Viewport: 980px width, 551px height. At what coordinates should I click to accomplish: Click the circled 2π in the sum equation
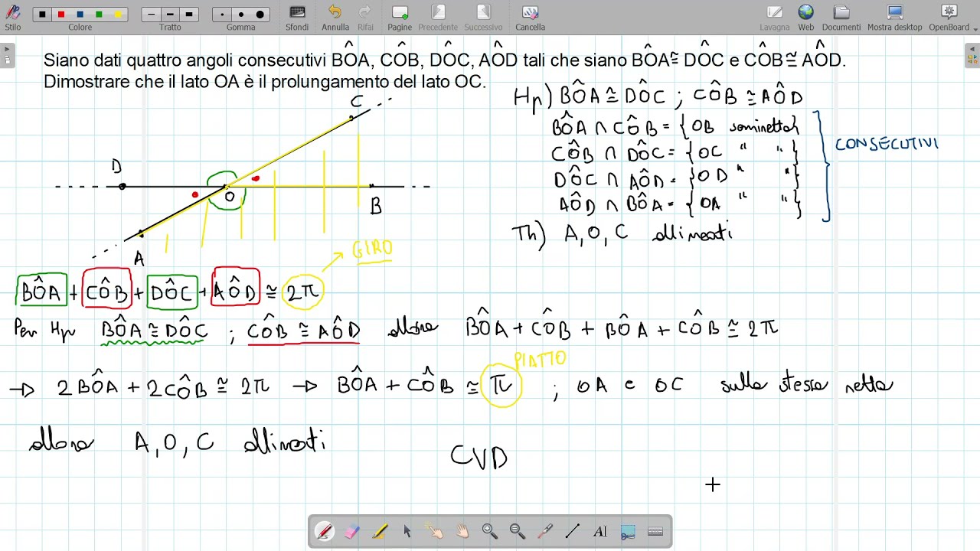click(x=302, y=292)
